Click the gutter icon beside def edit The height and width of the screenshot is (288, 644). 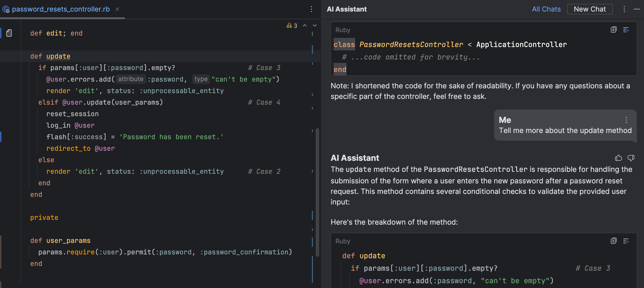coord(9,33)
